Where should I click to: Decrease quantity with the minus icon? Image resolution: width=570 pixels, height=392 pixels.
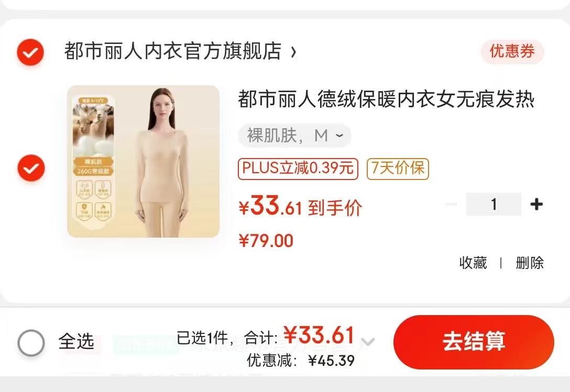tap(451, 204)
